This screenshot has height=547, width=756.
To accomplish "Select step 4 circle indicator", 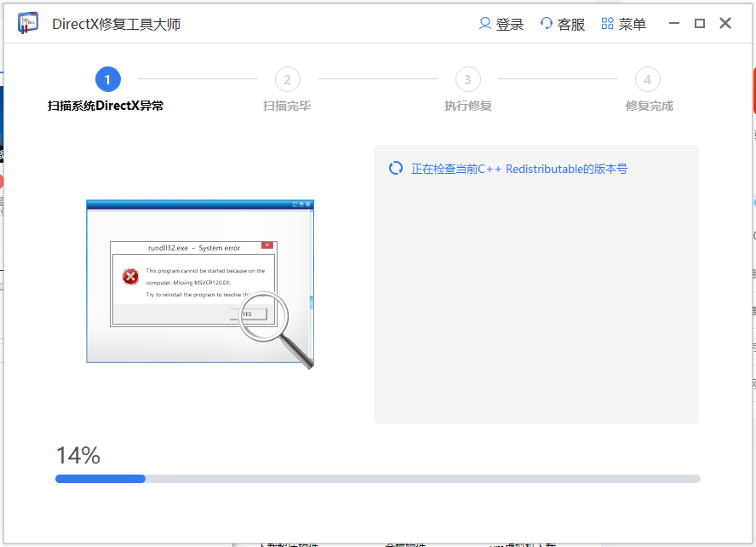I will (x=648, y=79).
